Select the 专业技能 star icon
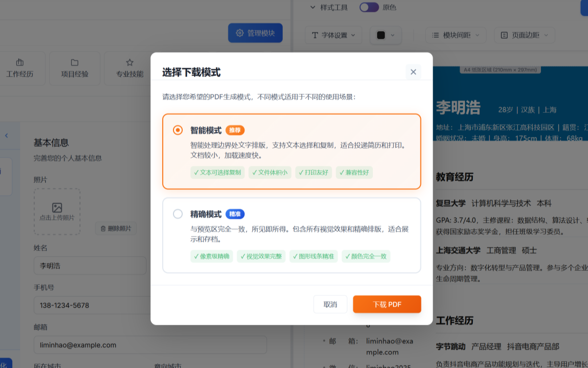This screenshot has width=588, height=368. 129,62
